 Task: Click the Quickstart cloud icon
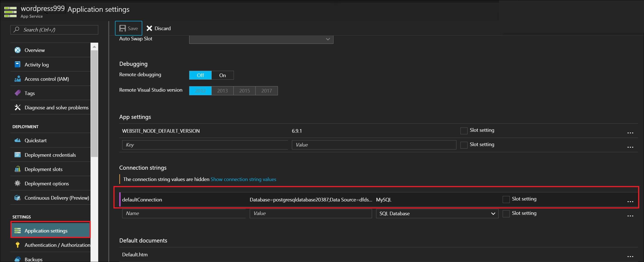point(17,140)
